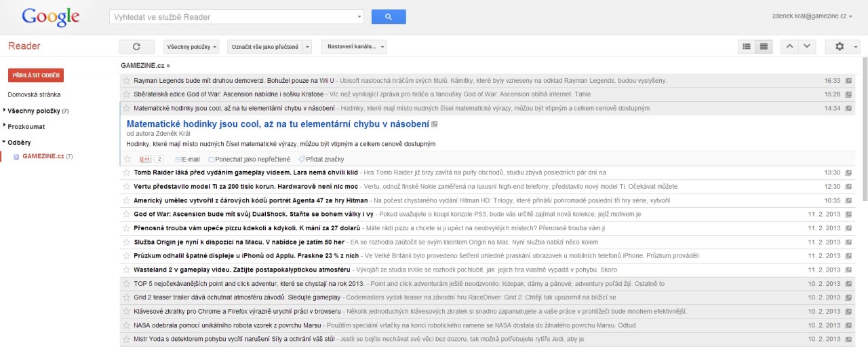
Task: Click Přidat značky to add tags
Action: 323,159
